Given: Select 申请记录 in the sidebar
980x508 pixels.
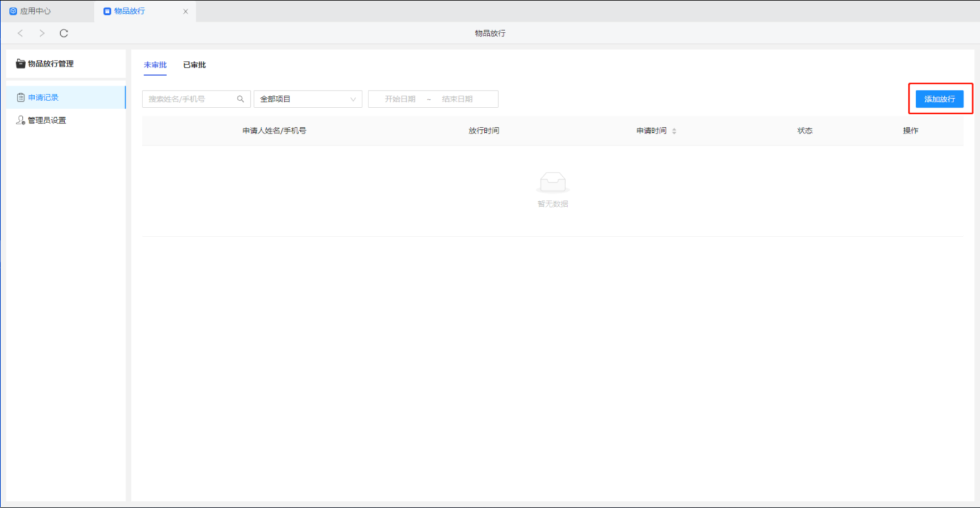Looking at the screenshot, I should (x=43, y=98).
